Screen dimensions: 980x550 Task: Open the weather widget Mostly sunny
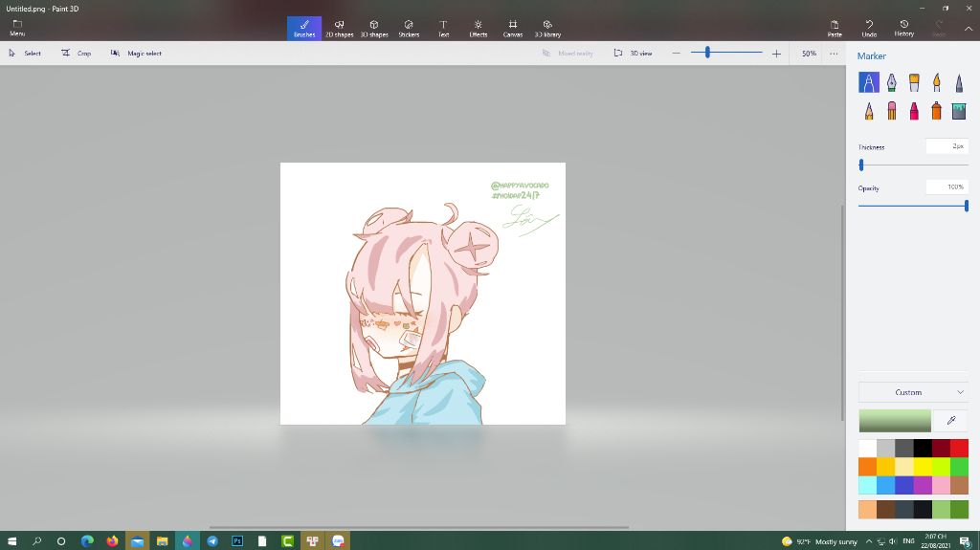point(819,541)
